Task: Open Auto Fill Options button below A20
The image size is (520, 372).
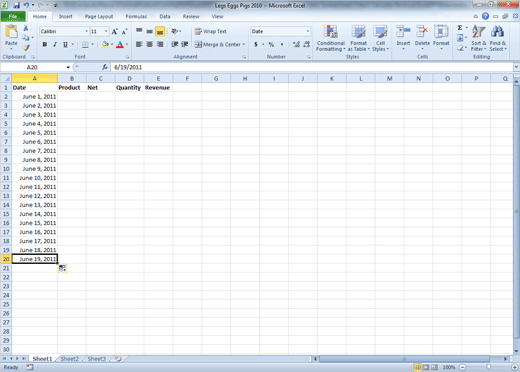Action: [62, 268]
